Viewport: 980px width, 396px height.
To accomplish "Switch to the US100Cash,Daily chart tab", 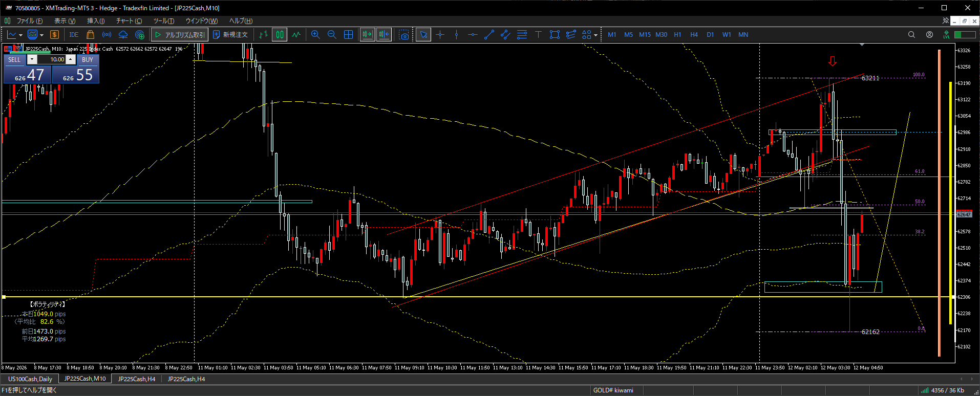I will pyautogui.click(x=30, y=379).
